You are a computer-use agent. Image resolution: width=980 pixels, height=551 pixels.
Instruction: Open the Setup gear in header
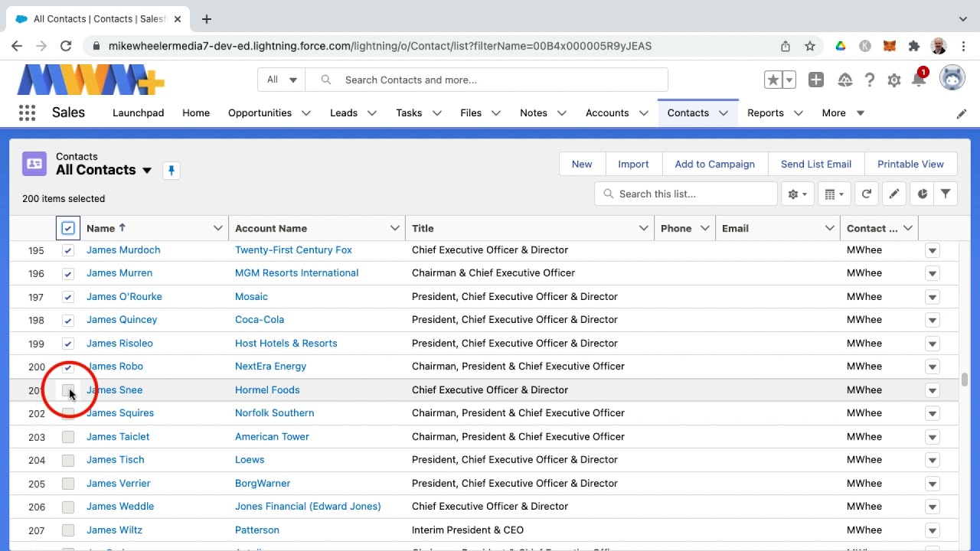click(894, 80)
